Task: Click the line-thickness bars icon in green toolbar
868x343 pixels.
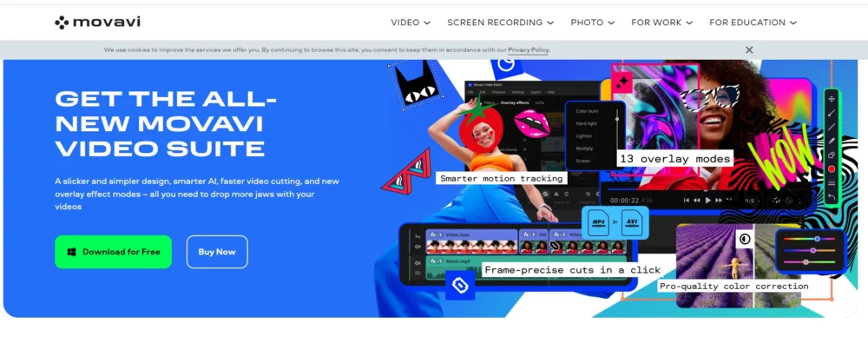Action: (x=832, y=183)
